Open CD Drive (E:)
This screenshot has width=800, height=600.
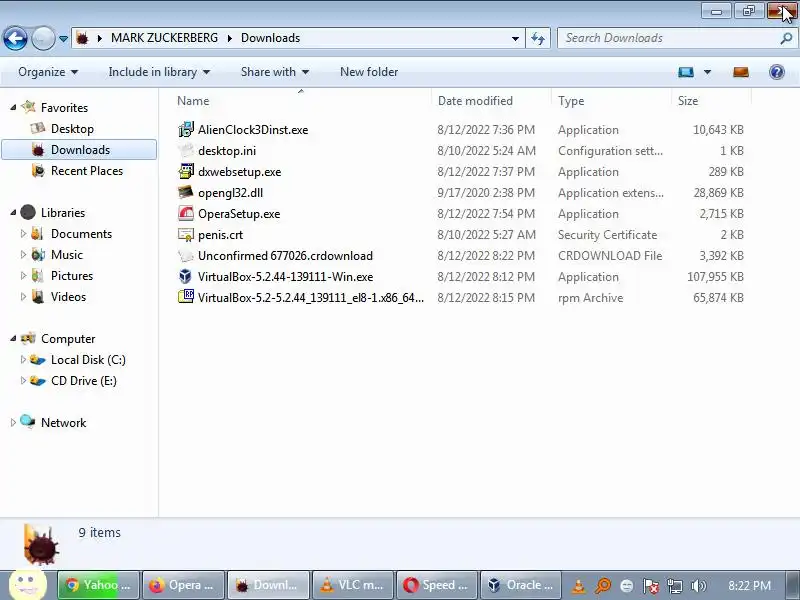[84, 381]
